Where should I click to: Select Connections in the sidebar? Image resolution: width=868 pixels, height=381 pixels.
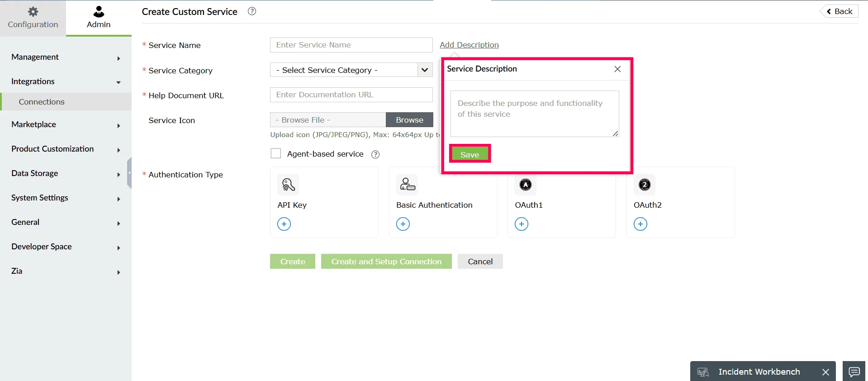(66, 102)
